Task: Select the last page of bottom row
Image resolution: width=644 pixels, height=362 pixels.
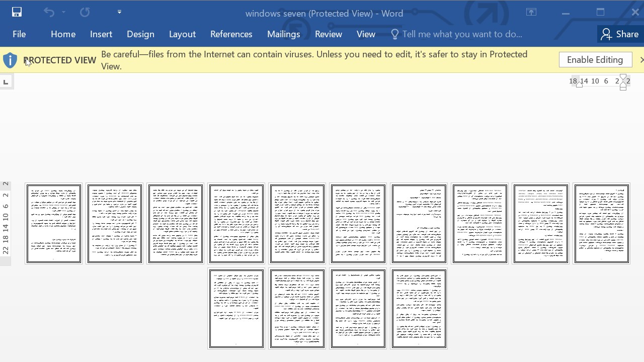Action: click(419, 309)
